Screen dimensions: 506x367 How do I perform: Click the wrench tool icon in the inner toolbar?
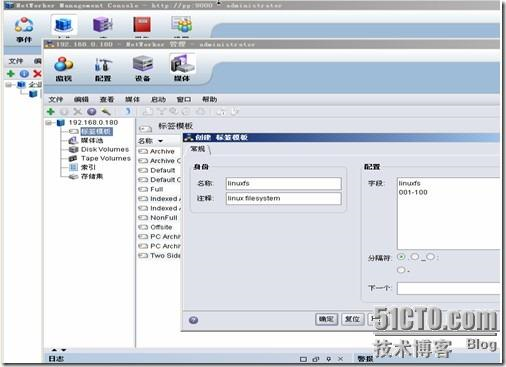click(x=106, y=112)
